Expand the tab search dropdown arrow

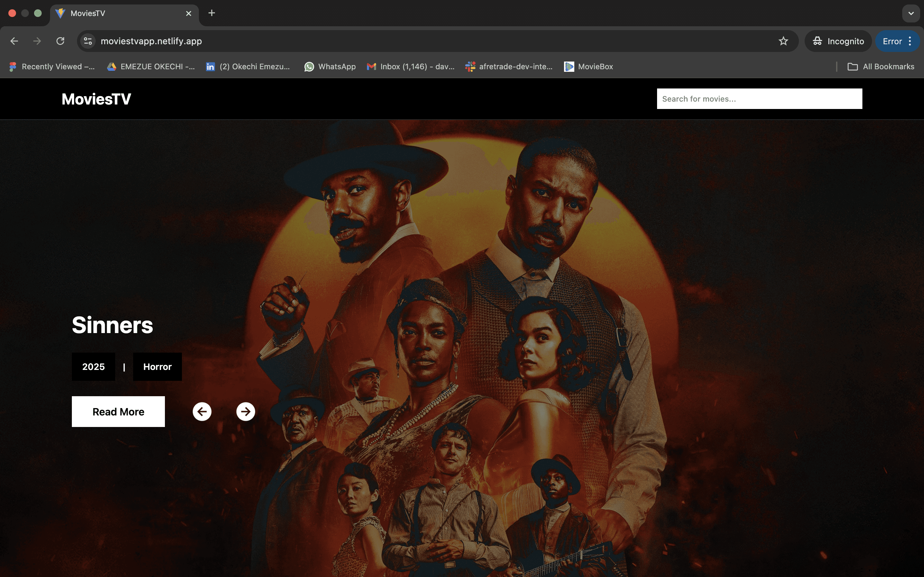point(911,13)
